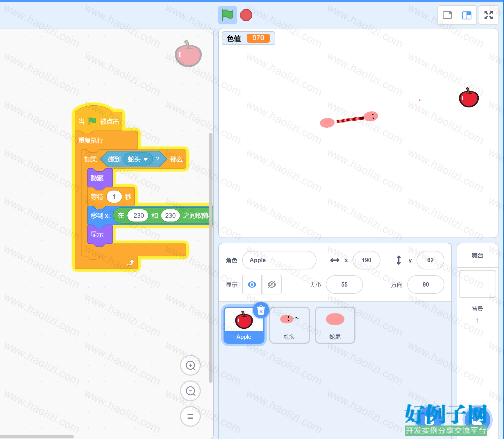504x439 pixels.
Task: Hide the sprite with crossed-eye icon
Action: 271,285
